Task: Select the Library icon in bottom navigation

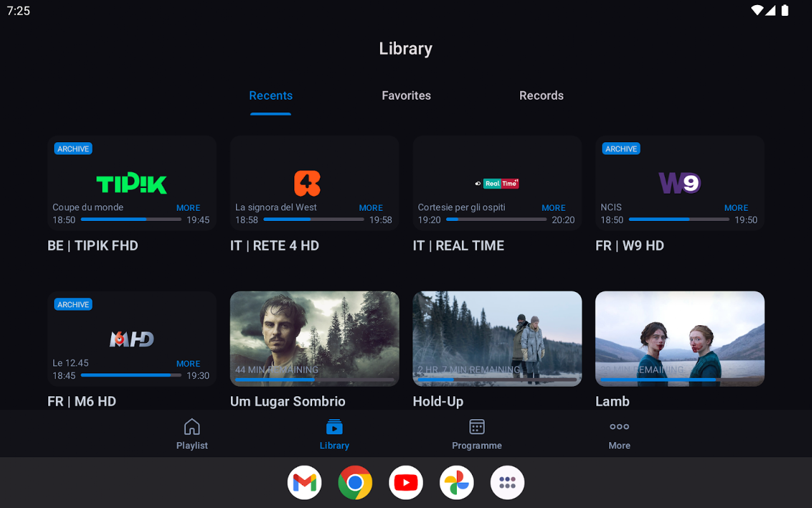Action: (x=334, y=427)
